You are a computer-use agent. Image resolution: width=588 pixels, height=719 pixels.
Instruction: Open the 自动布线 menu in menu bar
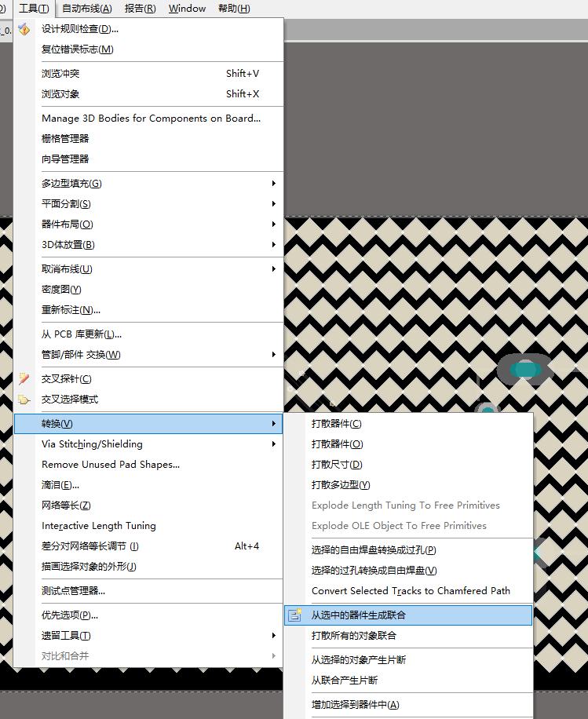[x=86, y=9]
